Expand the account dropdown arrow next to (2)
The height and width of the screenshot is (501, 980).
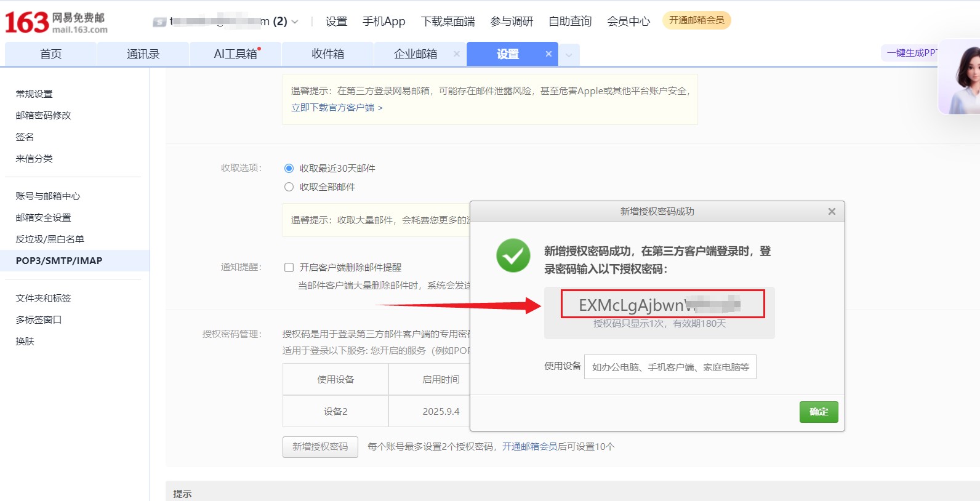coord(295,22)
